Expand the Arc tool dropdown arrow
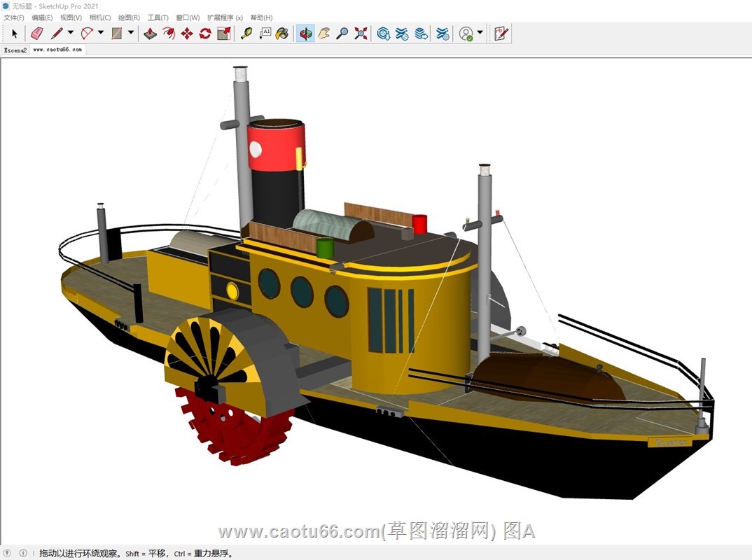The width and height of the screenshot is (752, 560). (100, 33)
